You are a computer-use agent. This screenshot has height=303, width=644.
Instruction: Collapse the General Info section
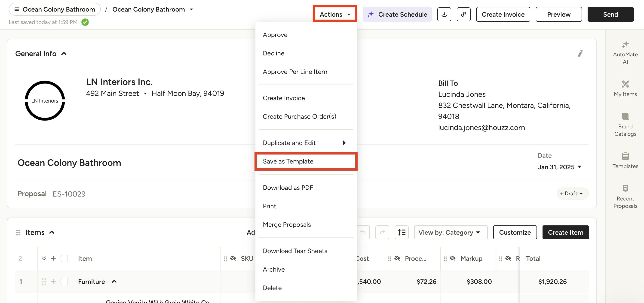coord(64,54)
